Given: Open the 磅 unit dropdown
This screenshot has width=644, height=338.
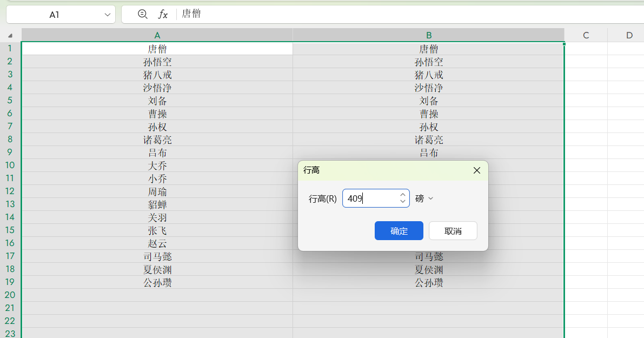Looking at the screenshot, I should pyautogui.click(x=424, y=198).
